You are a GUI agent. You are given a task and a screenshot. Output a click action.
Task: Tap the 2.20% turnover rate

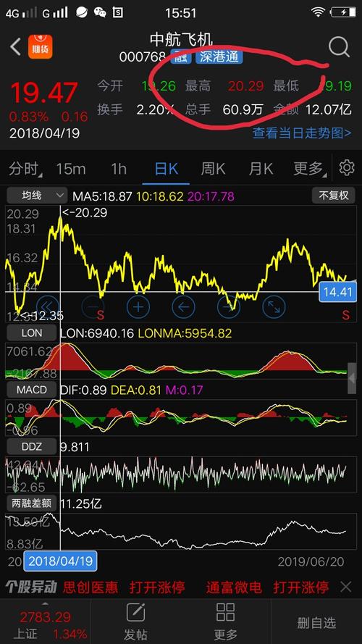(156, 109)
